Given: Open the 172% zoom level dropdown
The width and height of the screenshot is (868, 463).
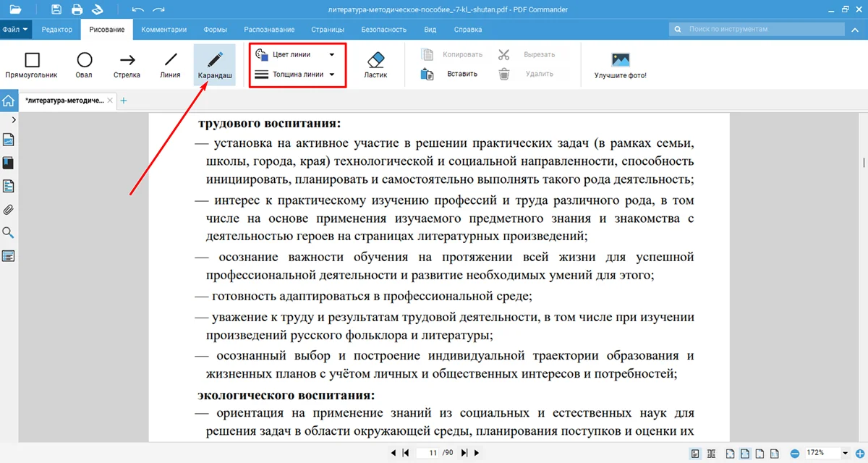Looking at the screenshot, I should (x=845, y=453).
